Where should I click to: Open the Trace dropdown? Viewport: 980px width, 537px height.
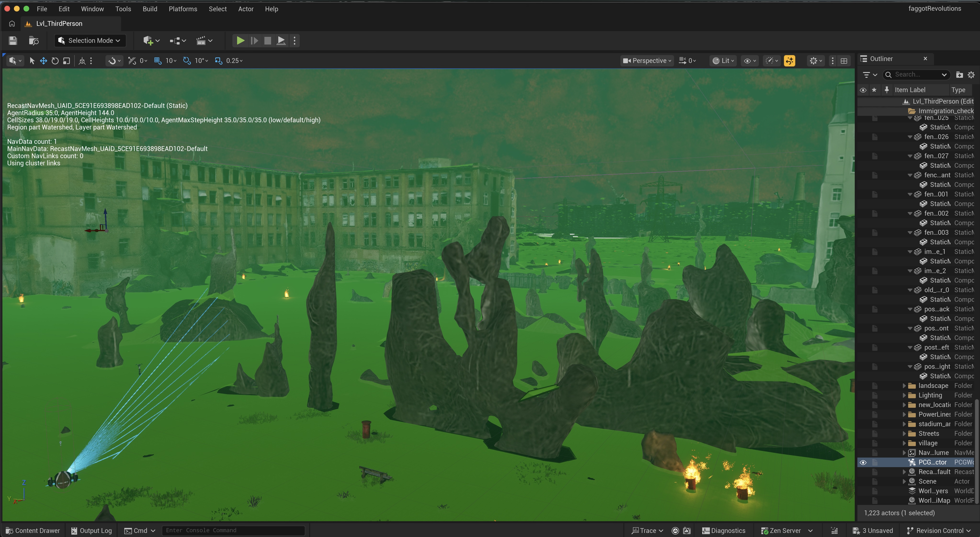pos(648,531)
